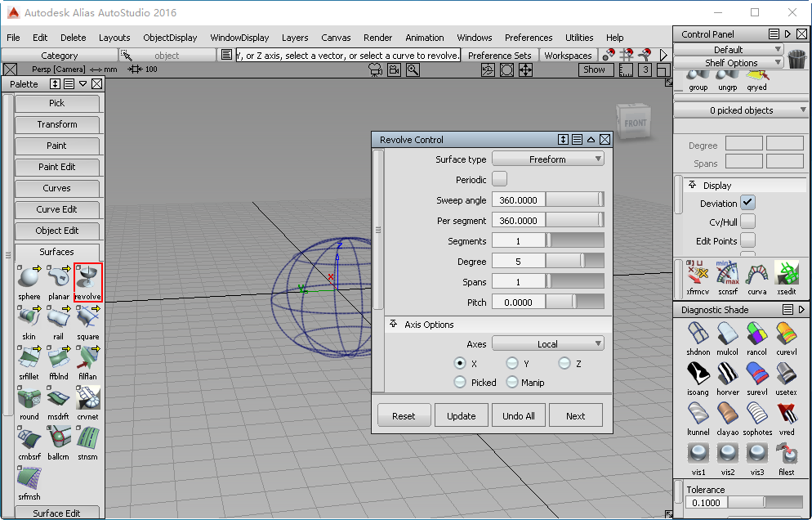Click the Update button
This screenshot has height=520, width=812.
[x=461, y=415]
